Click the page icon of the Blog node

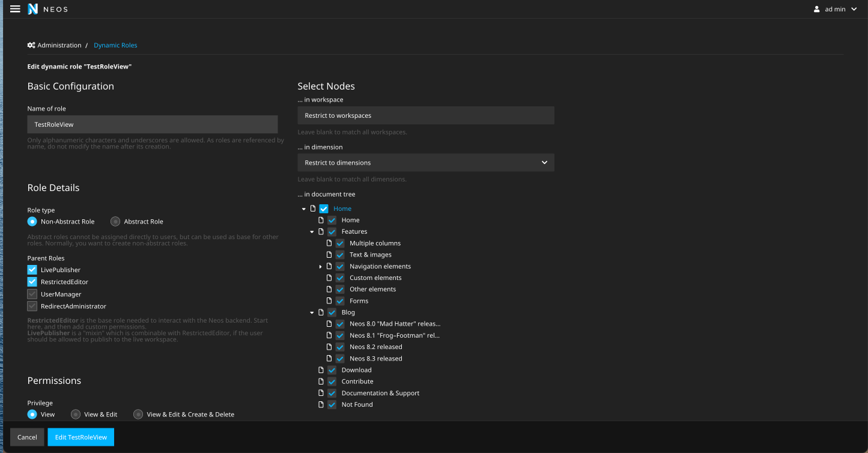pos(321,312)
